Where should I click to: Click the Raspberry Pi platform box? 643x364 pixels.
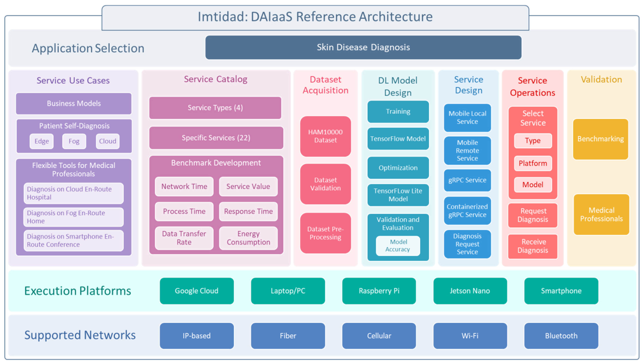(379, 291)
